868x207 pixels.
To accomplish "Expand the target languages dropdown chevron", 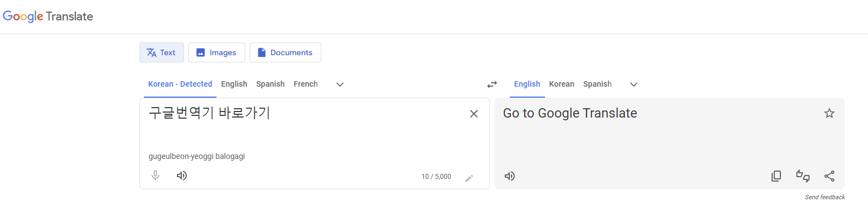I will click(x=634, y=84).
